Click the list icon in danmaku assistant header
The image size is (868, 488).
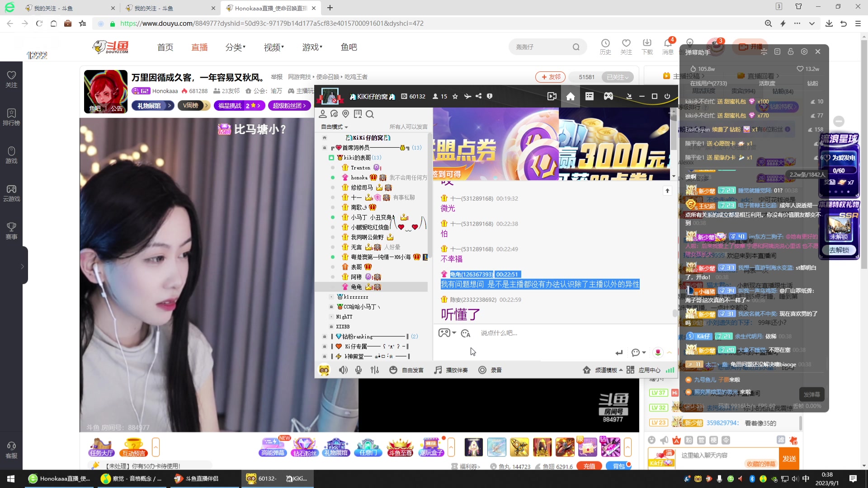click(x=778, y=52)
